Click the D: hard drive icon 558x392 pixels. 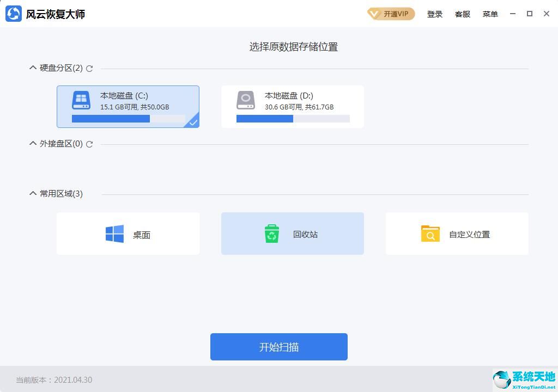tap(246, 100)
